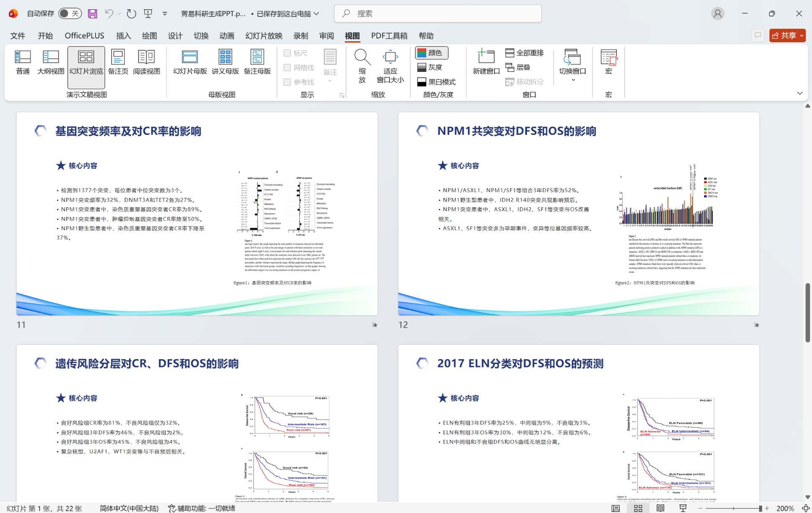The height and width of the screenshot is (513, 812).
Task: Enable the Ruler (标尺) checkbox
Action: click(x=287, y=53)
